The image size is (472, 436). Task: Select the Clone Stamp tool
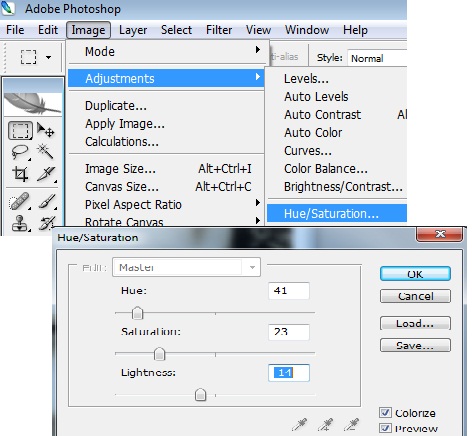20,223
